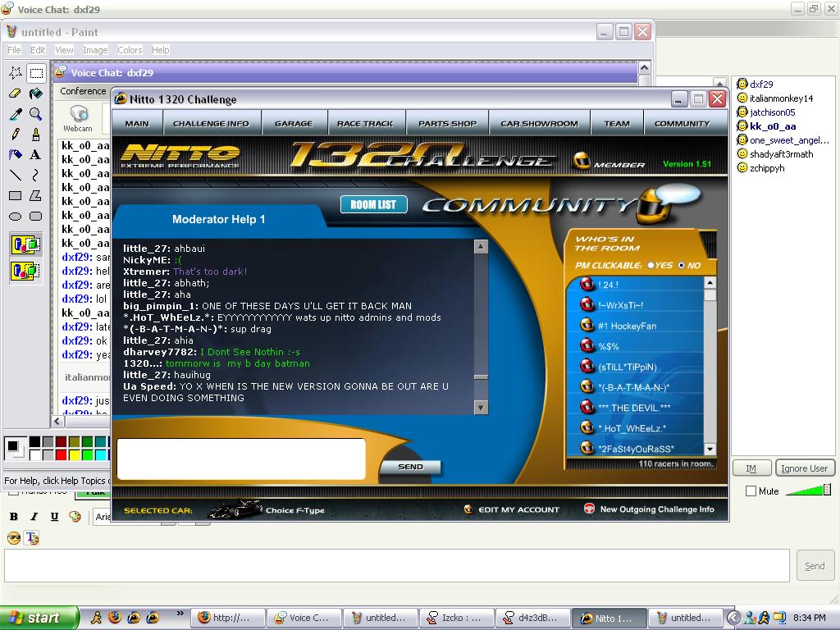Image resolution: width=840 pixels, height=630 pixels.
Task: Choose the Curve tool in Paint
Action: point(36,175)
